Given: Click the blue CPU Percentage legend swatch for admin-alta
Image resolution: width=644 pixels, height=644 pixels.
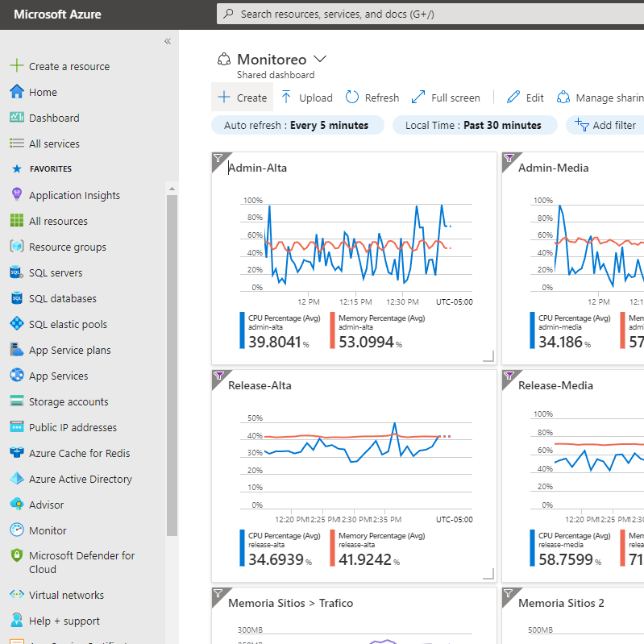Looking at the screenshot, I should [241, 330].
